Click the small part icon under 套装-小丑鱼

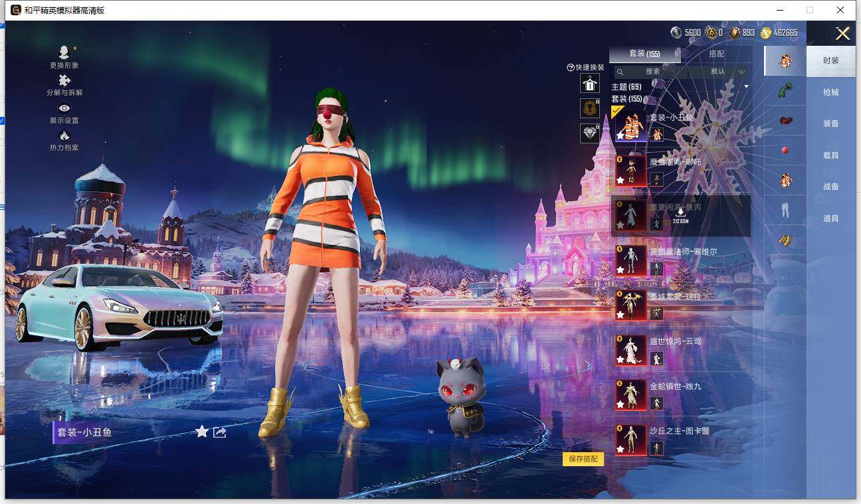tap(656, 135)
